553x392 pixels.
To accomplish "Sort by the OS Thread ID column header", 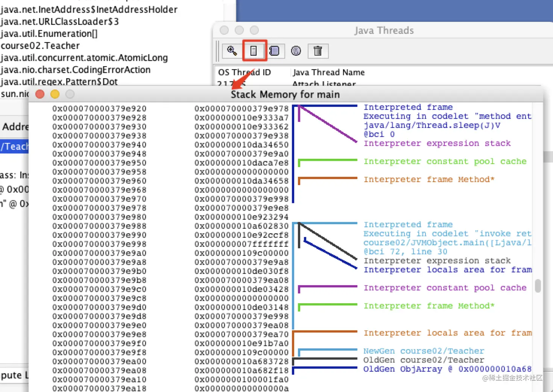I will pos(245,72).
